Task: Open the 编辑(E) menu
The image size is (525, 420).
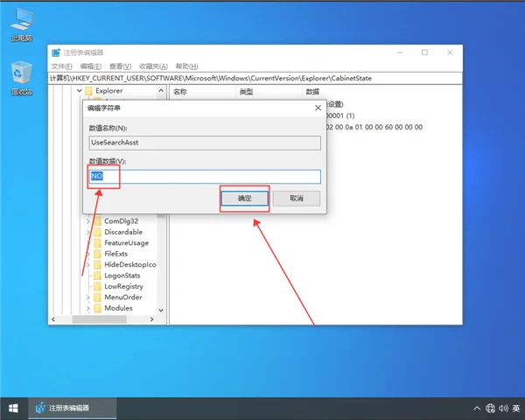Action: coord(91,66)
